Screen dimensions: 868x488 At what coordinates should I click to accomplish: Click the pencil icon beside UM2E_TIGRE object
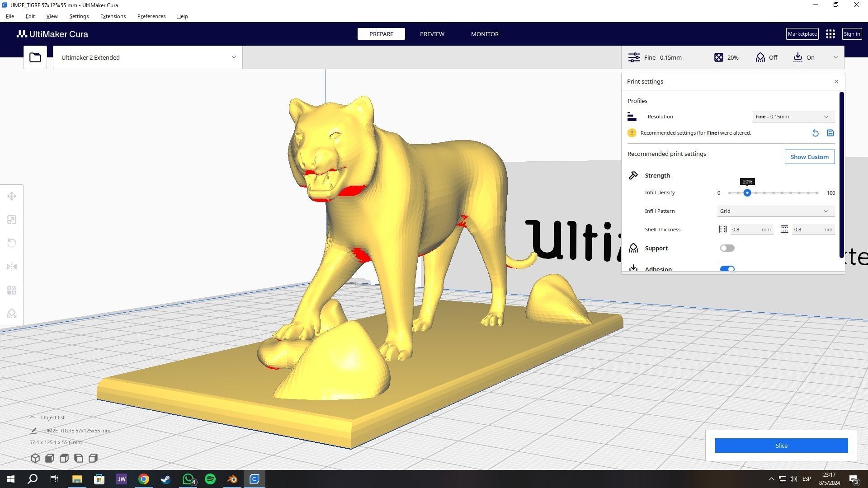pos(33,431)
